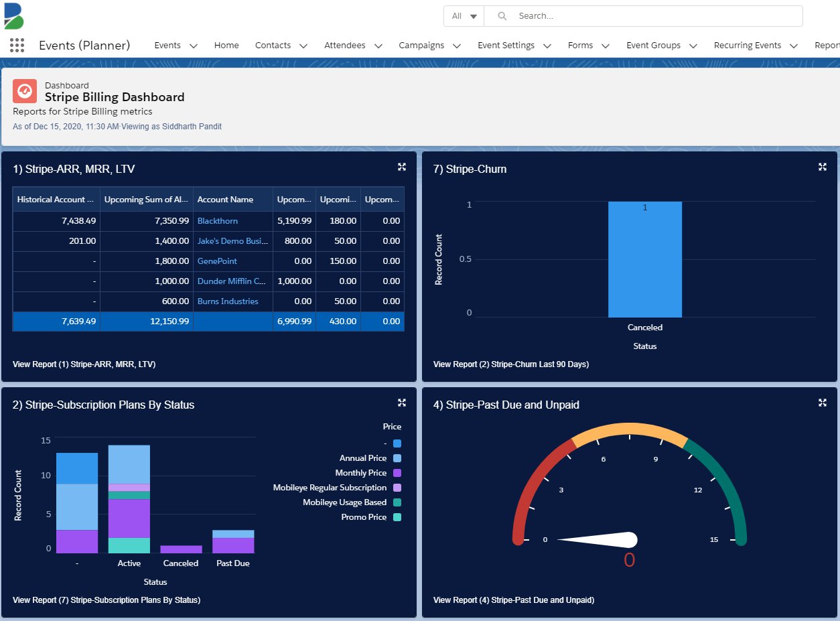This screenshot has height=621, width=840.
Task: Click the 6,990.99 total cell
Action: [294, 322]
